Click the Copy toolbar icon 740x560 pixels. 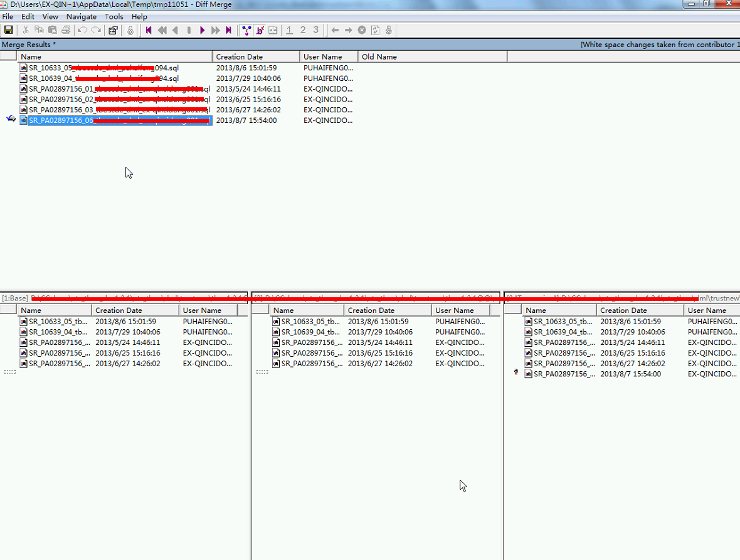pos(39,30)
